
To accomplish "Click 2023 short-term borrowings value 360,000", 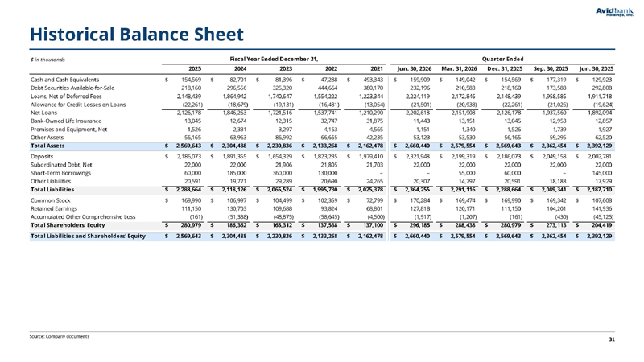I will tap(283, 173).
